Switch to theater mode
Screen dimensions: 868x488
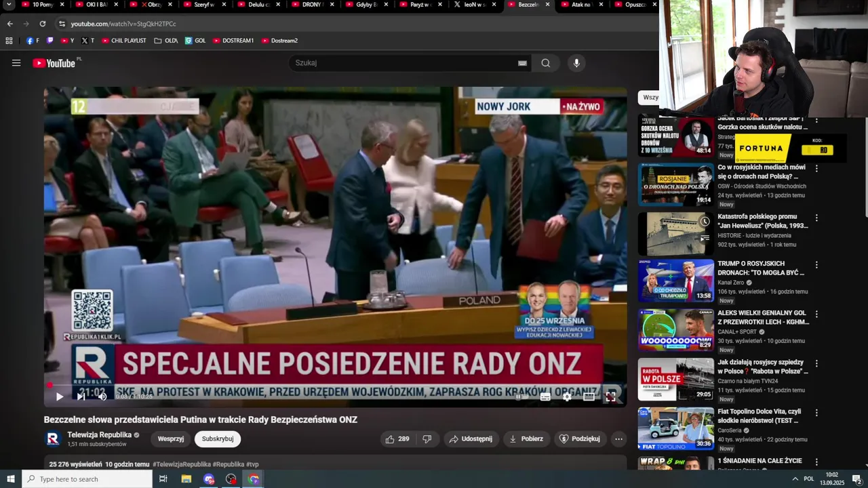click(x=589, y=396)
